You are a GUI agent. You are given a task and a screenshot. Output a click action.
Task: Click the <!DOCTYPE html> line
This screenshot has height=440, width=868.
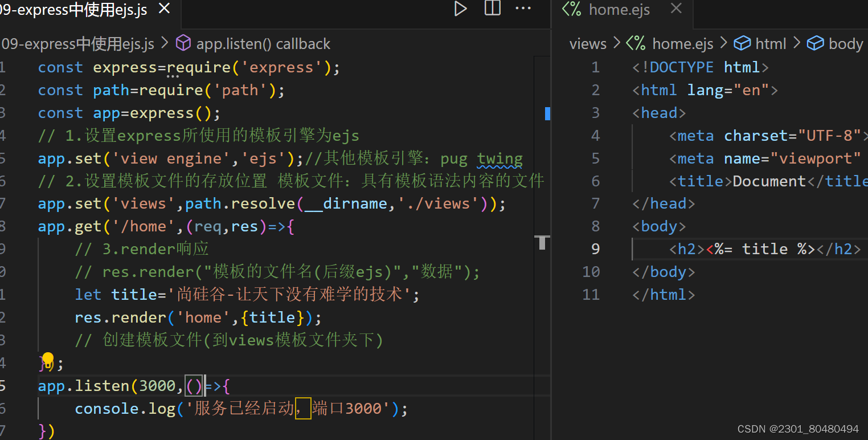[x=701, y=67]
